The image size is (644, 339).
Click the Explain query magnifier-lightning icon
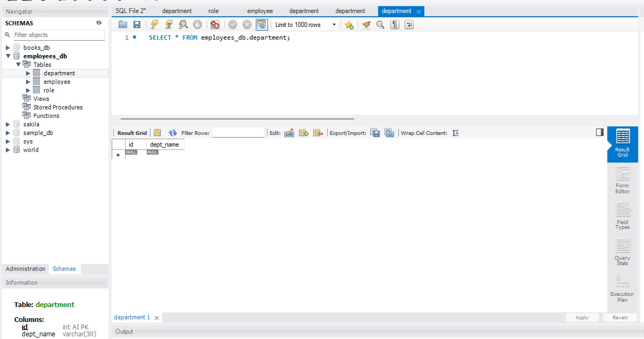183,25
